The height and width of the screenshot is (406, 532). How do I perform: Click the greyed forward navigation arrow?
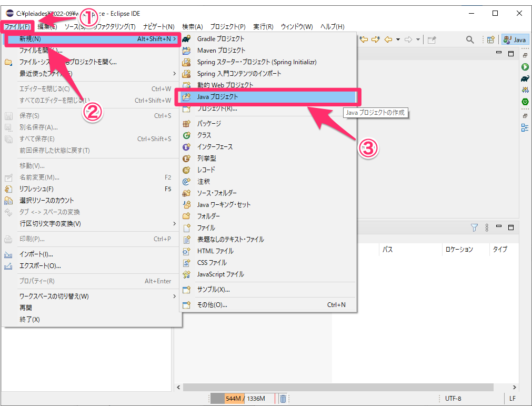click(x=408, y=39)
